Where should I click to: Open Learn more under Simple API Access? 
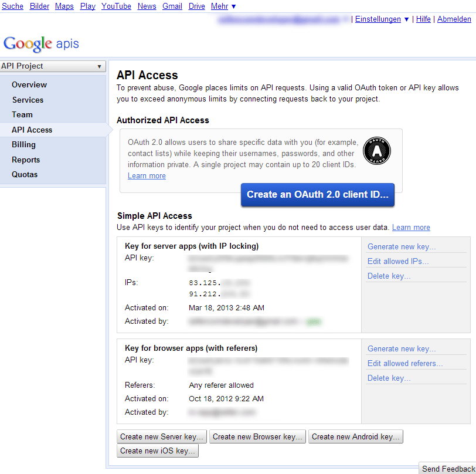point(410,227)
